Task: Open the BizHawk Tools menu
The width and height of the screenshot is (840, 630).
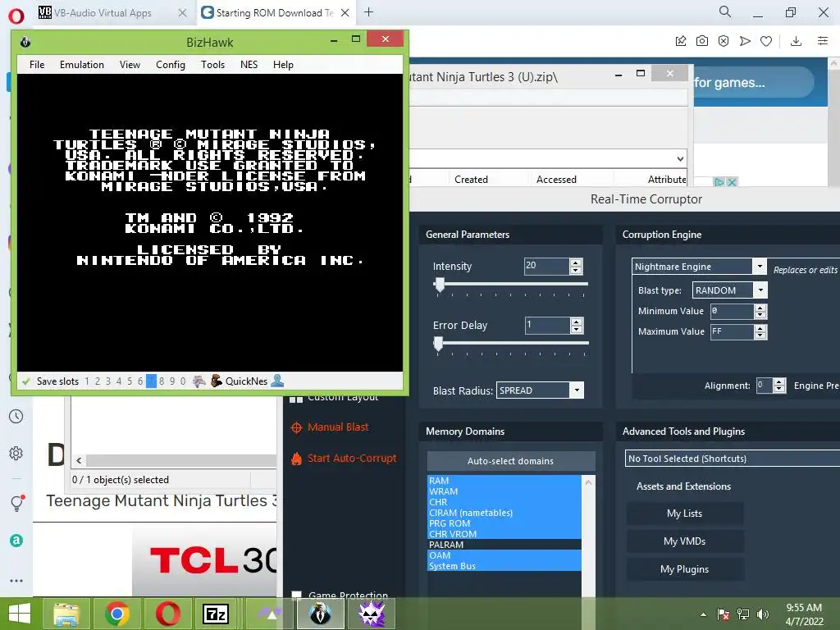Action: point(212,65)
